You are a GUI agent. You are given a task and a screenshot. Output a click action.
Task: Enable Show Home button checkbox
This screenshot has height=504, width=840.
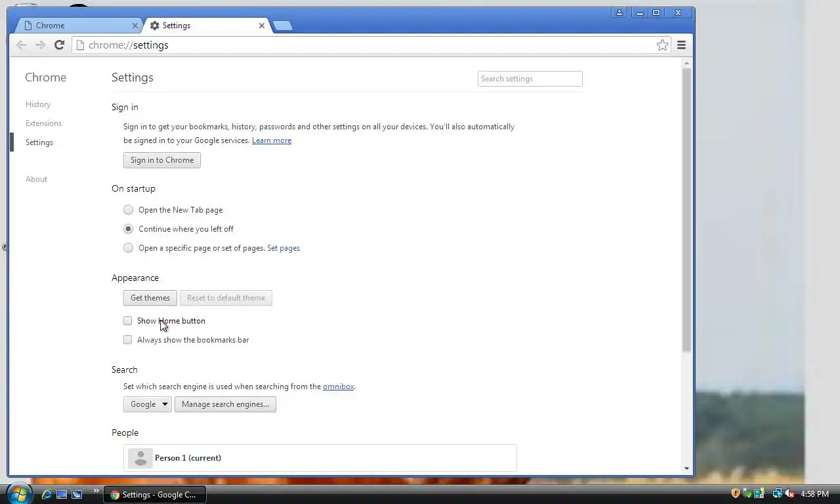127,321
